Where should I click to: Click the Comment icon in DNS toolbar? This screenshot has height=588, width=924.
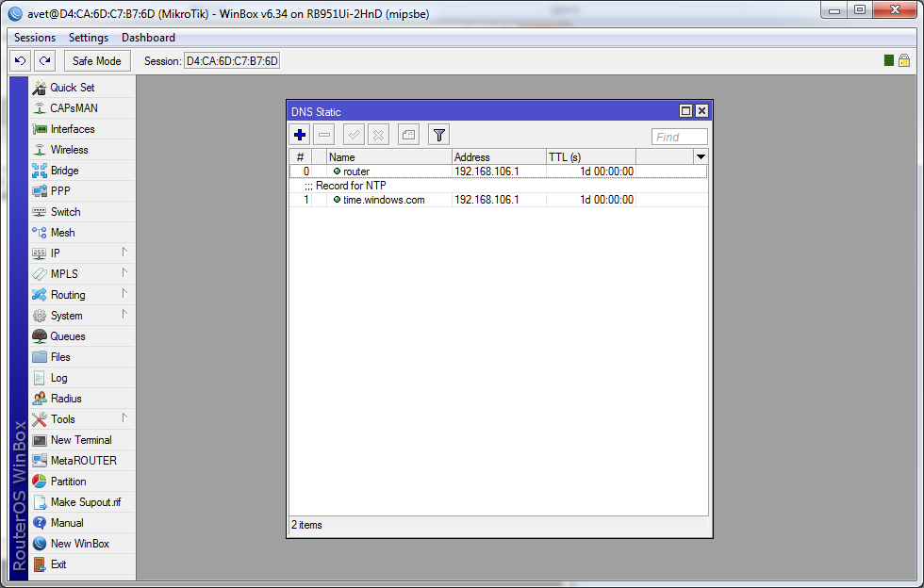coord(408,136)
